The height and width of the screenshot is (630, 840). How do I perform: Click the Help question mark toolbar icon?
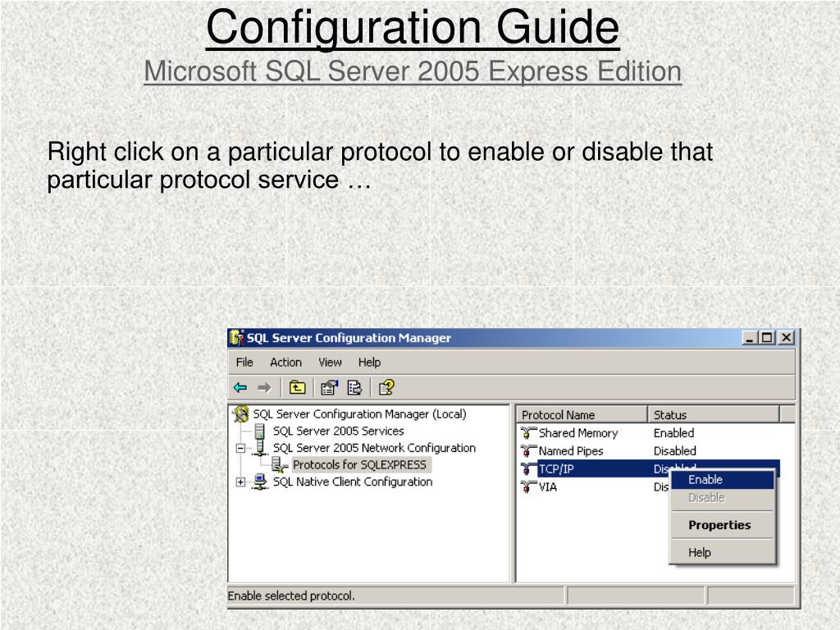point(386,387)
